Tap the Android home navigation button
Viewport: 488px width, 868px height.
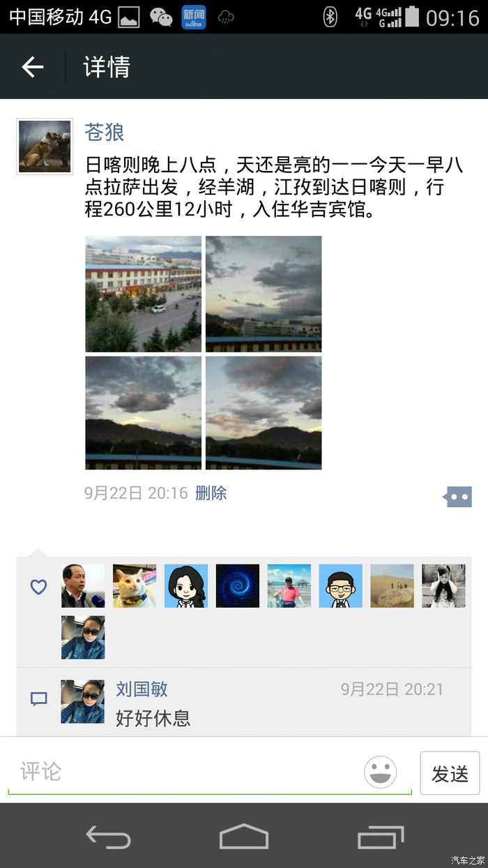click(x=244, y=836)
